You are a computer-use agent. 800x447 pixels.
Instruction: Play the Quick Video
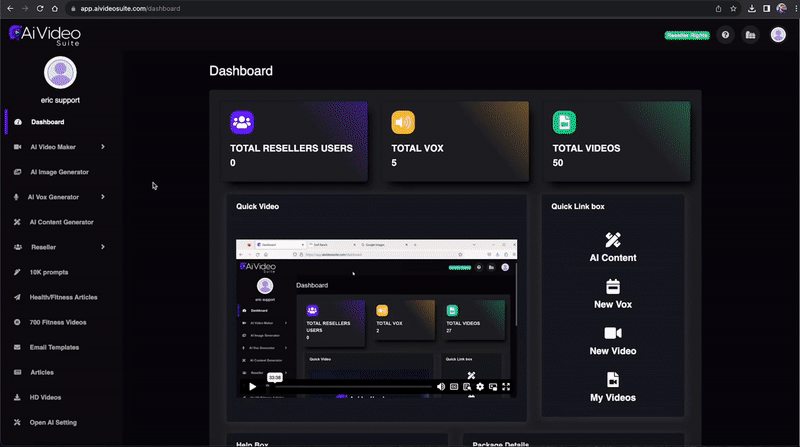coord(253,387)
